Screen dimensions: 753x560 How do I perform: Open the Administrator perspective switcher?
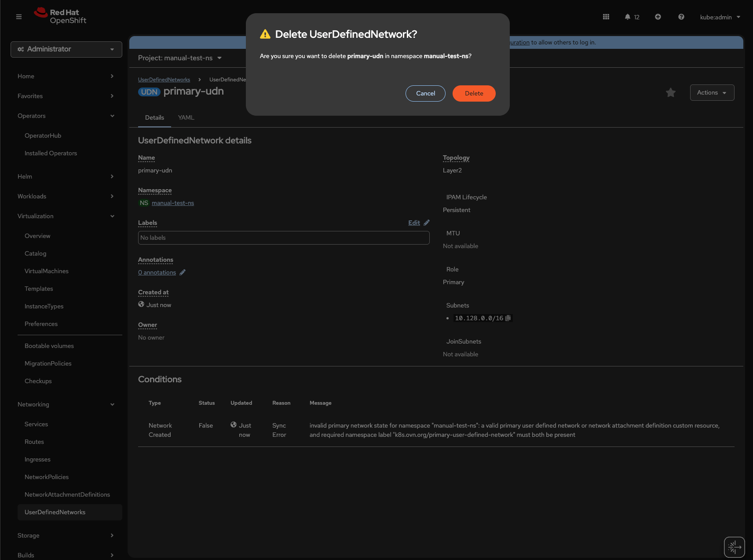[66, 49]
